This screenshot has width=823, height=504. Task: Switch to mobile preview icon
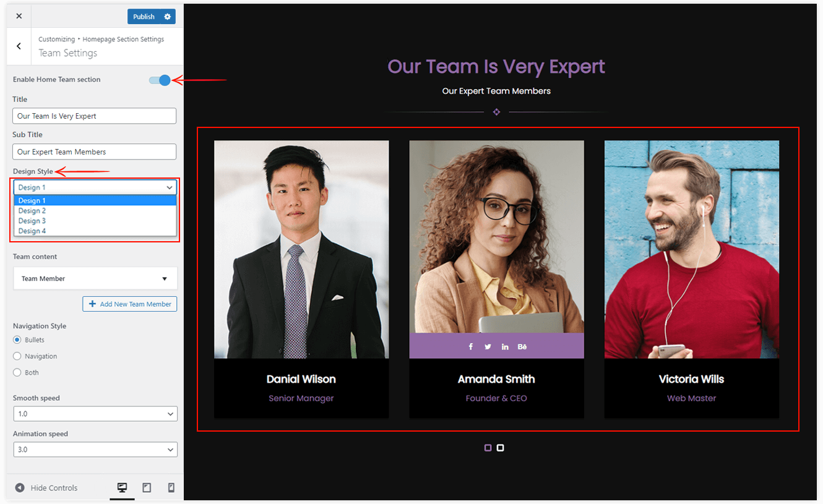(171, 487)
